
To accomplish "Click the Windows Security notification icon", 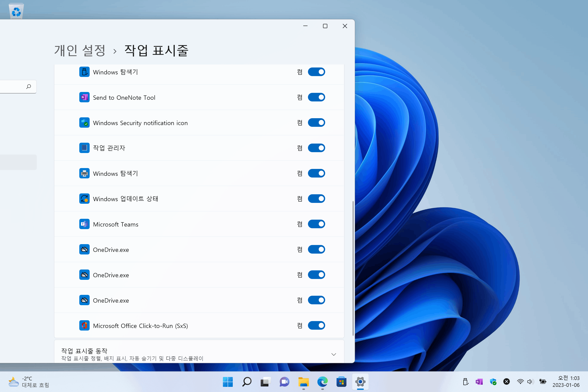I will 84,122.
